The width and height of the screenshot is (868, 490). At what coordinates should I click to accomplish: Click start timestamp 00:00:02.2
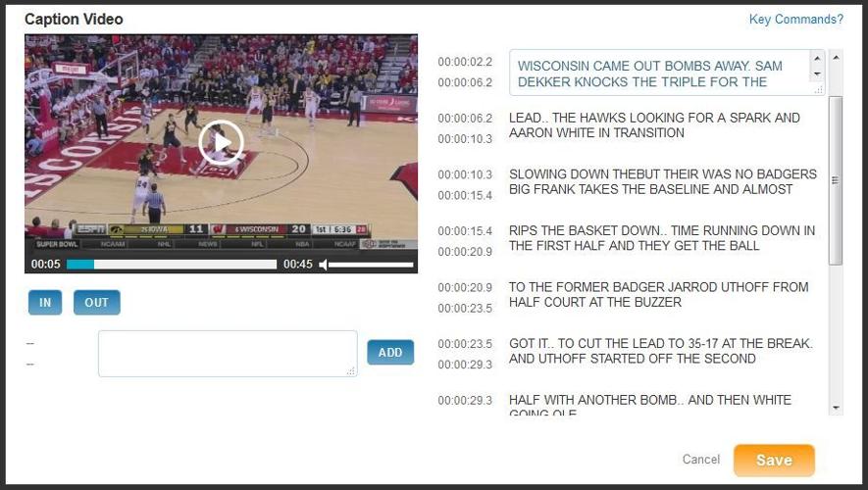tap(465, 62)
